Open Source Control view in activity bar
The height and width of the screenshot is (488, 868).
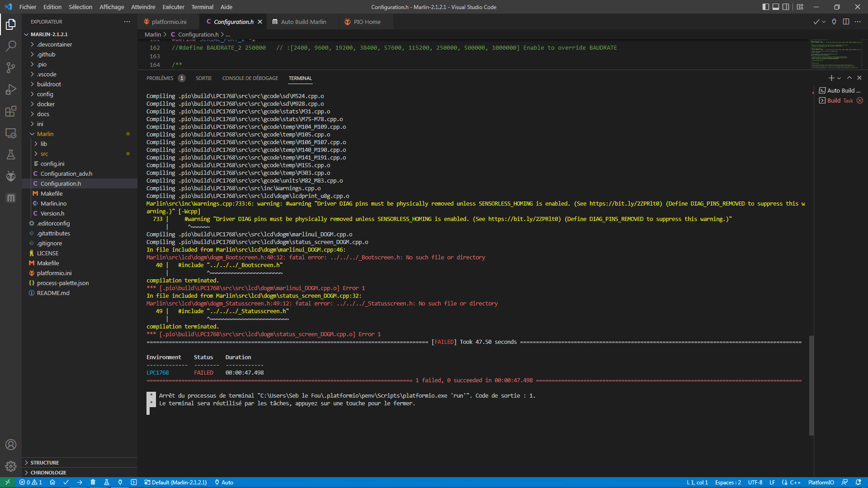pos(11,68)
